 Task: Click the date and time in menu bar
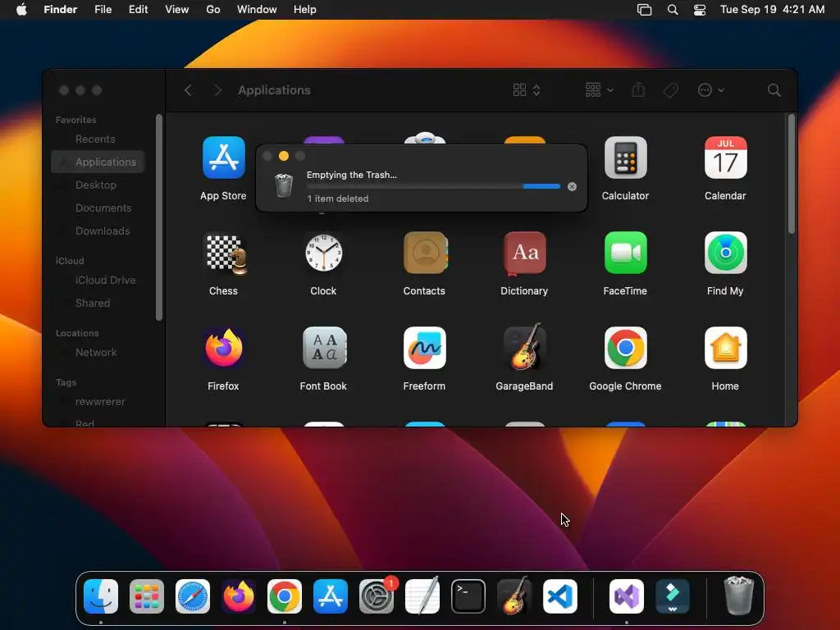click(772, 10)
